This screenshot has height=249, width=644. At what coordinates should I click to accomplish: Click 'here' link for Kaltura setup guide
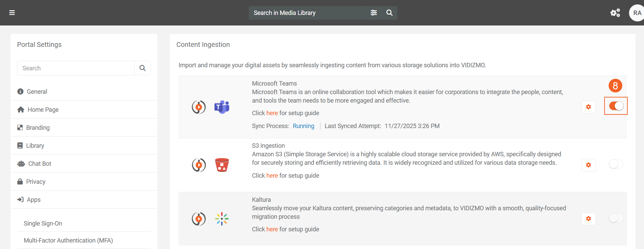[272, 229]
